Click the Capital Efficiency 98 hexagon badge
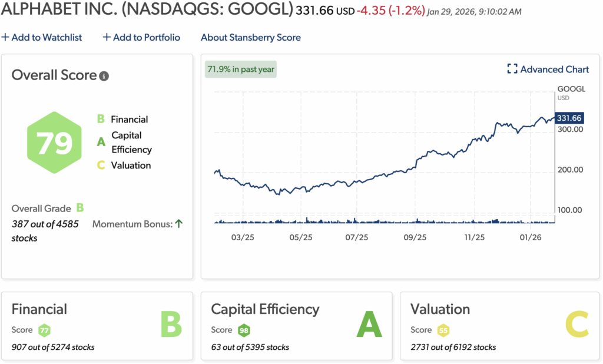603x364 pixels. (244, 330)
